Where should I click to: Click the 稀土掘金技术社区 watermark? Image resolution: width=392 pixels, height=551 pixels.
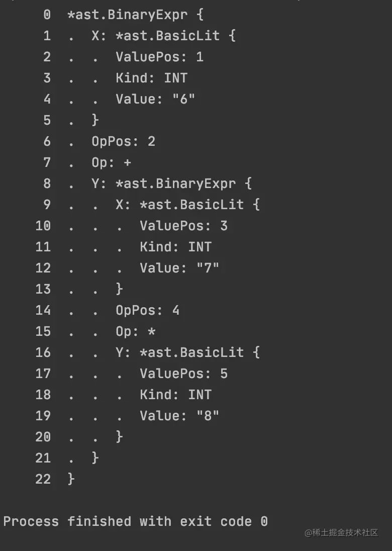pyautogui.click(x=341, y=533)
